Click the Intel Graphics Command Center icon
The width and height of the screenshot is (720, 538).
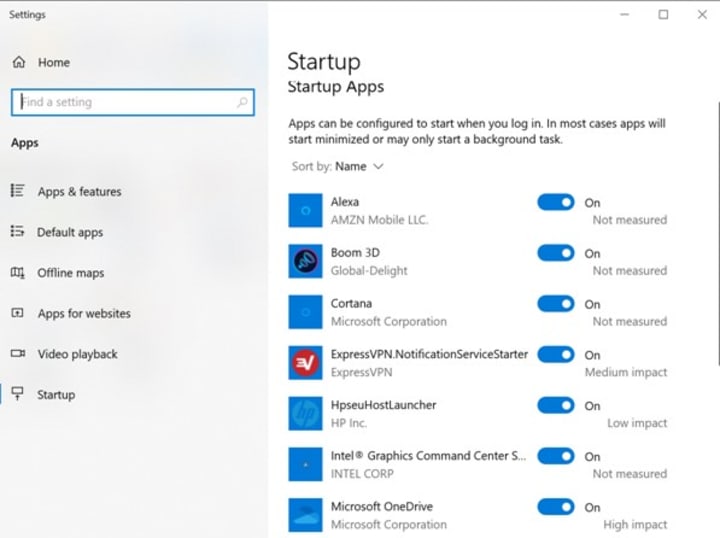305,465
